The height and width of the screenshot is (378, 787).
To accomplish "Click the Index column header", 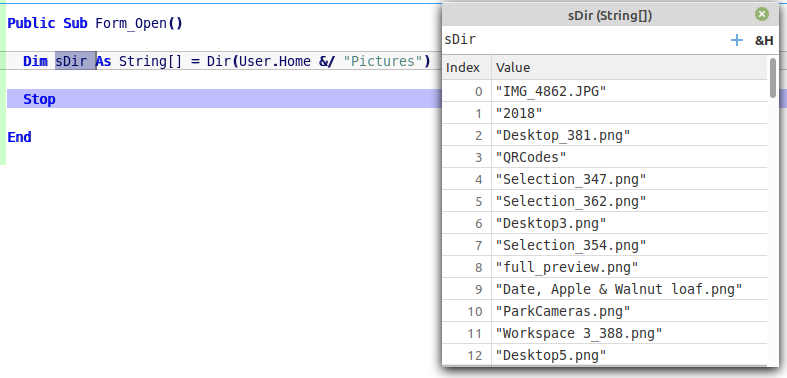I will (466, 67).
